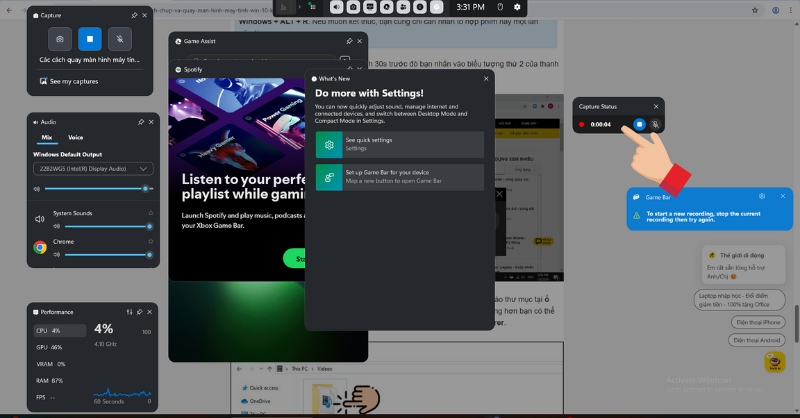Switch to the Voice tab in Audio
Screen dimensions: 800x418
(x=76, y=137)
